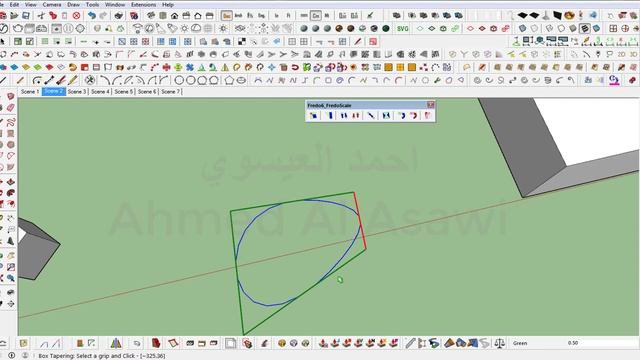The width and height of the screenshot is (640, 360).
Task: Select the active Scene 2 tab
Action: (53, 91)
